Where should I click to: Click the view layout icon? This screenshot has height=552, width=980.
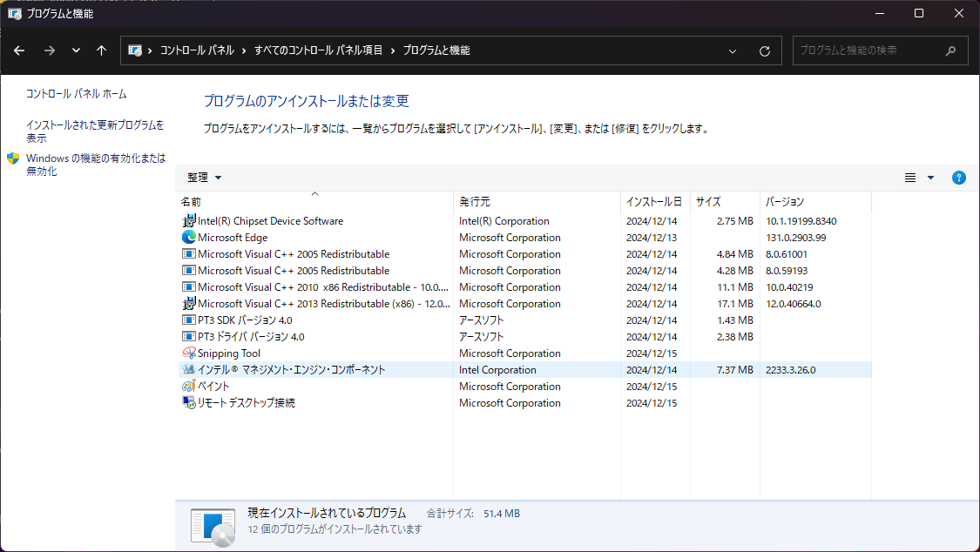(910, 178)
